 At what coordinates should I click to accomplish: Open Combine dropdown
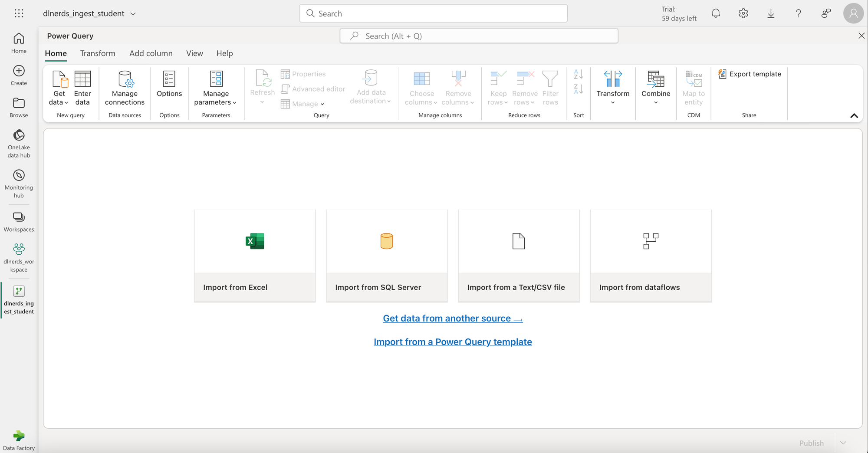click(x=656, y=88)
